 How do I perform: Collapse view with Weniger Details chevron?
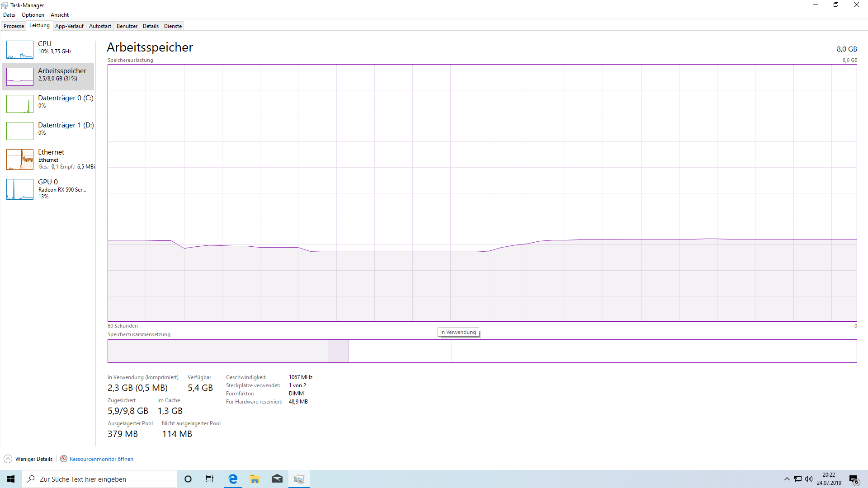[8, 459]
